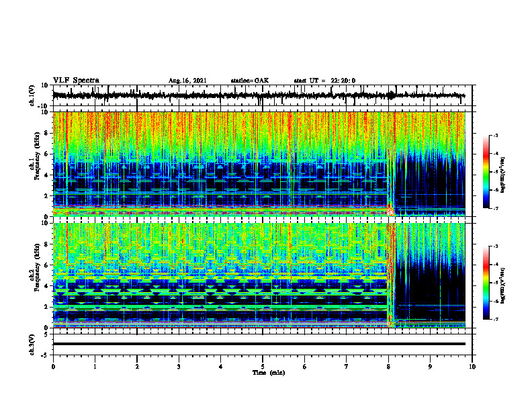532x411 pixels.
Task: Click the dark region after minute 8 in ch.1 spectrogram
Action: click(x=431, y=183)
